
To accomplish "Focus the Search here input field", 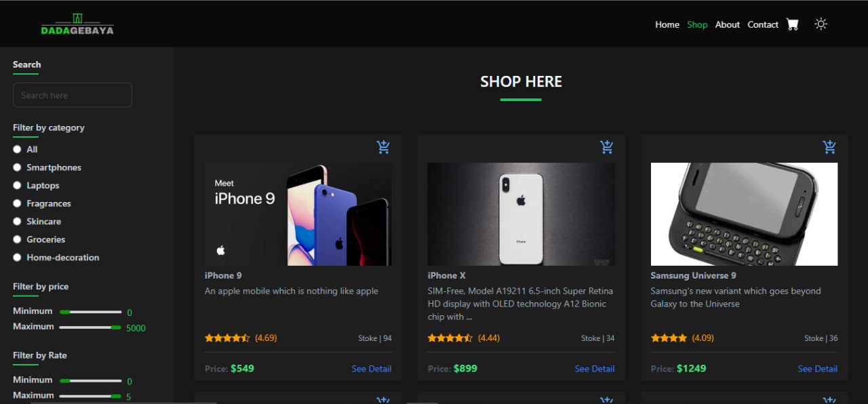I will tap(73, 95).
